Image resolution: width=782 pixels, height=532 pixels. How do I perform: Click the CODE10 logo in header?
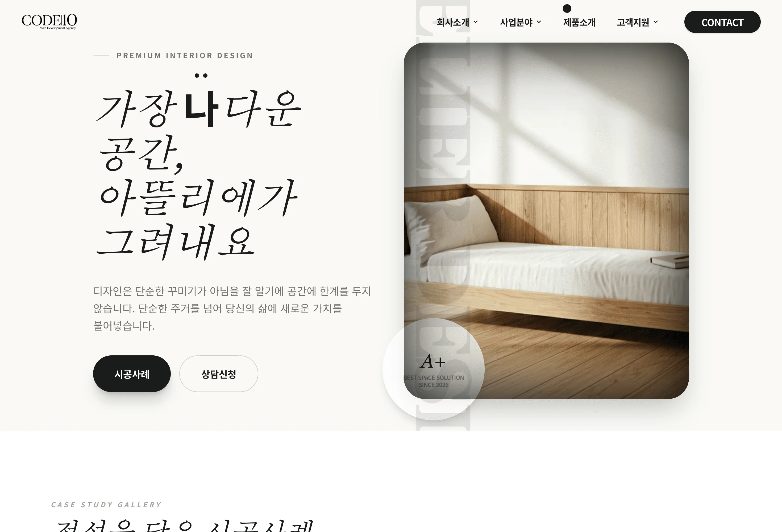[x=49, y=22]
